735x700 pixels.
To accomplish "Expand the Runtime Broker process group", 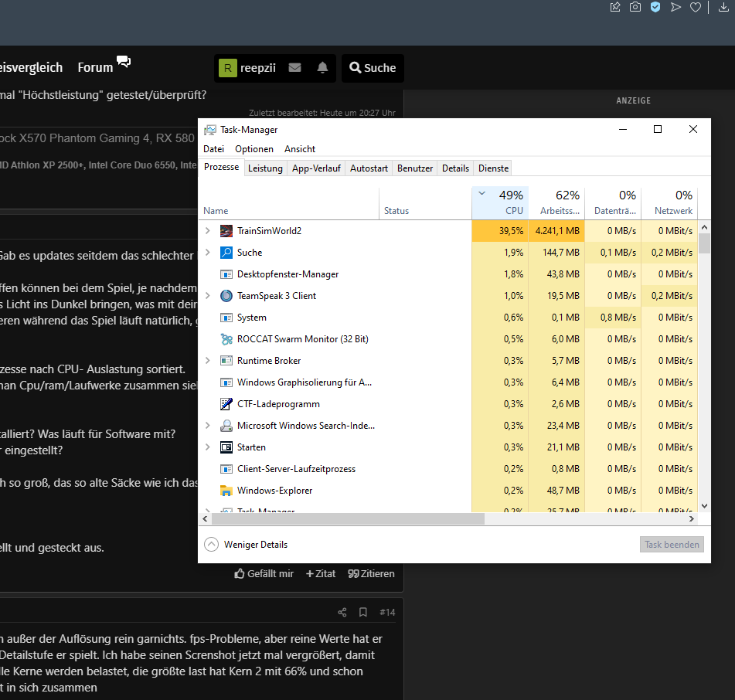I will [208, 360].
